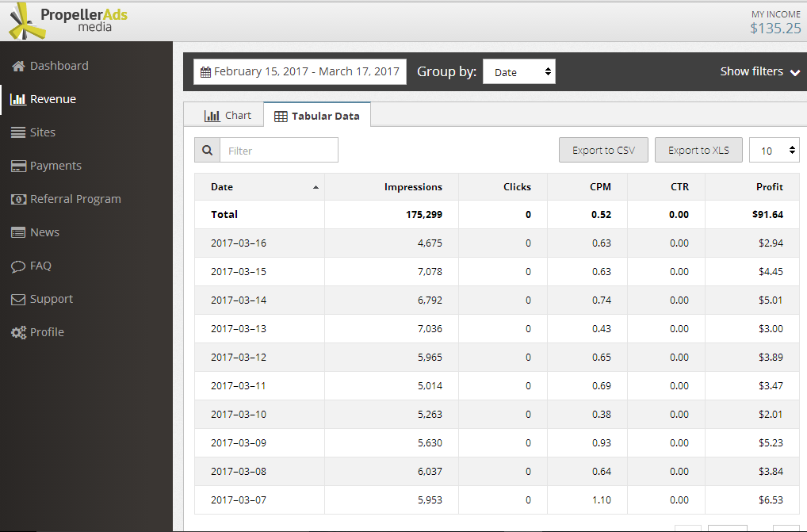807x532 pixels.
Task: Toggle the Date column sort arrow
Action: coord(316,187)
